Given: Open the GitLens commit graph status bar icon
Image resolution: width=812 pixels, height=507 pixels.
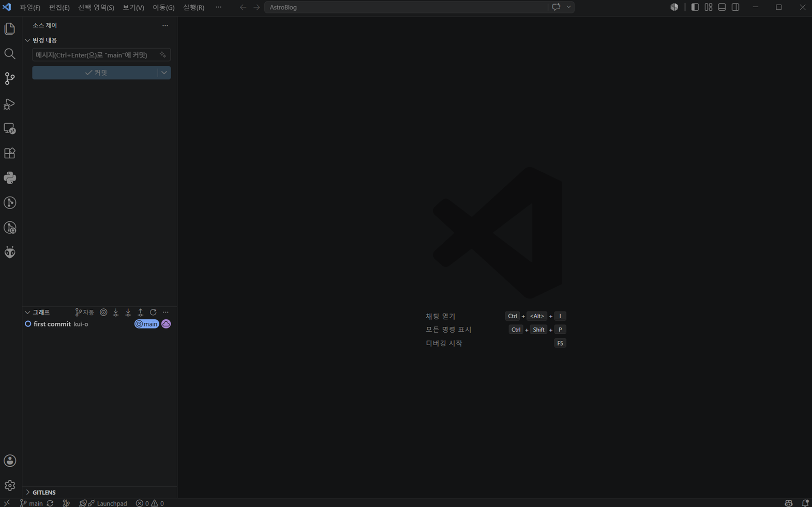Looking at the screenshot, I should (66, 503).
